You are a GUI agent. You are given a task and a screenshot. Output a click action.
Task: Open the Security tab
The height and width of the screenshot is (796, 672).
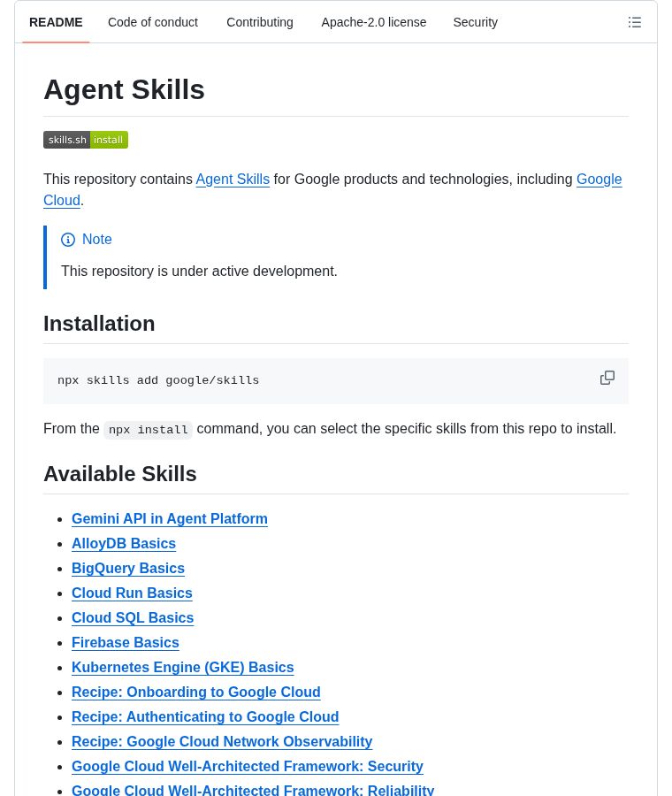pyautogui.click(x=475, y=22)
